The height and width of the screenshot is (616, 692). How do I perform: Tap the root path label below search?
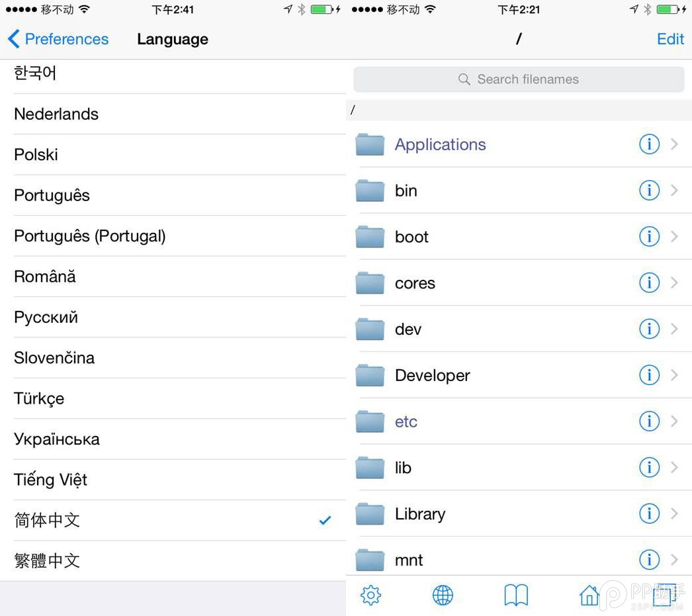pyautogui.click(x=352, y=109)
